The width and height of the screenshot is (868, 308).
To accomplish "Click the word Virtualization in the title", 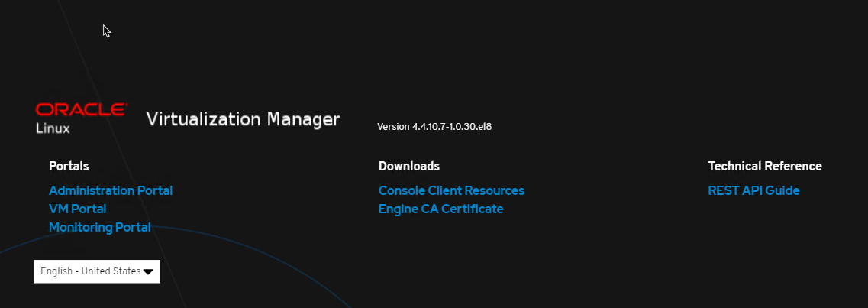I will [x=203, y=119].
